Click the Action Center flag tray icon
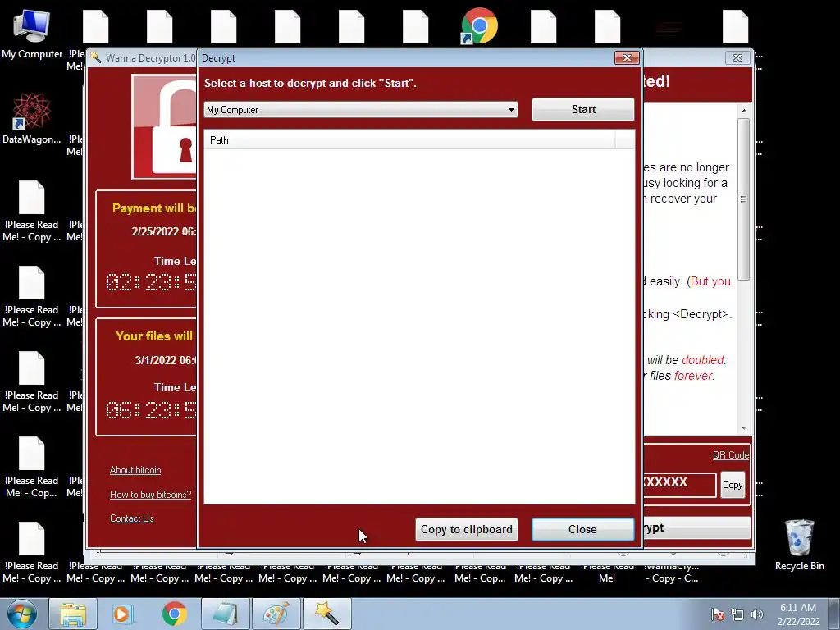840x630 pixels. (718, 614)
